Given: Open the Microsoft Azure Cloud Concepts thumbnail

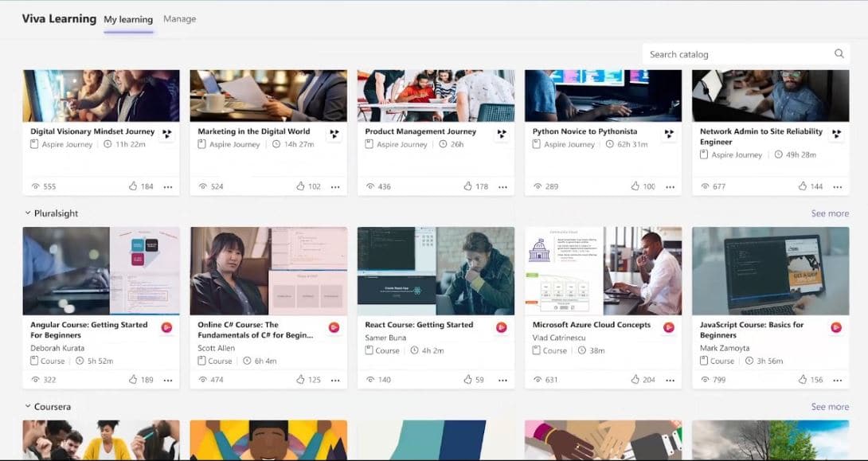Looking at the screenshot, I should pyautogui.click(x=603, y=271).
